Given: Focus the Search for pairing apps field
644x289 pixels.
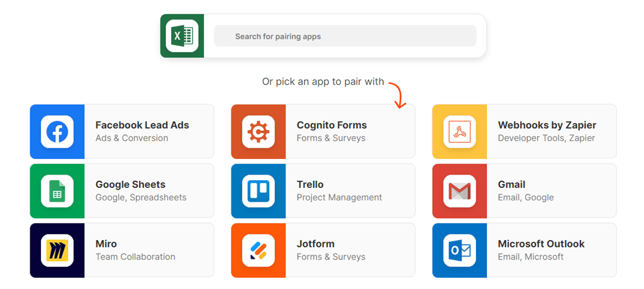Looking at the screenshot, I should (345, 36).
